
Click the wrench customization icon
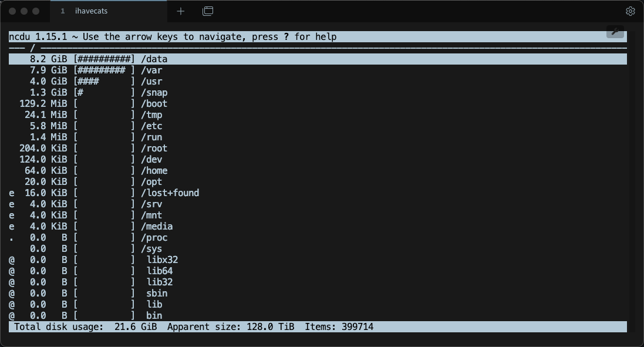coord(615,31)
